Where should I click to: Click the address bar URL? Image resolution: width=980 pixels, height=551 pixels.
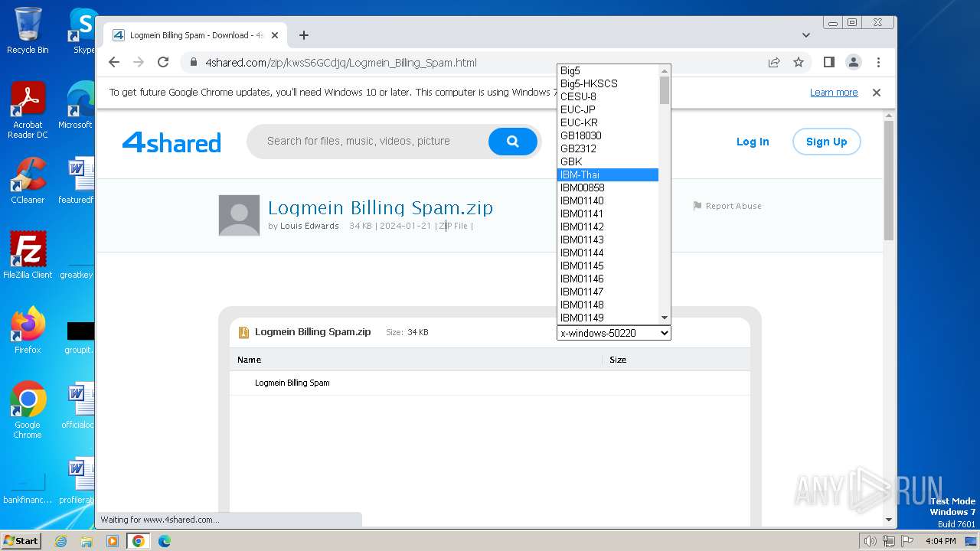(x=341, y=63)
